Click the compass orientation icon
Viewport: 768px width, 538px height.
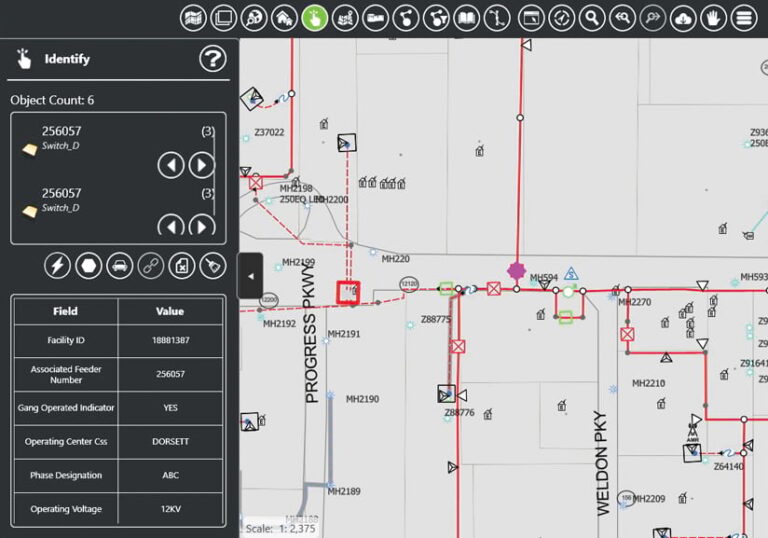(561, 18)
